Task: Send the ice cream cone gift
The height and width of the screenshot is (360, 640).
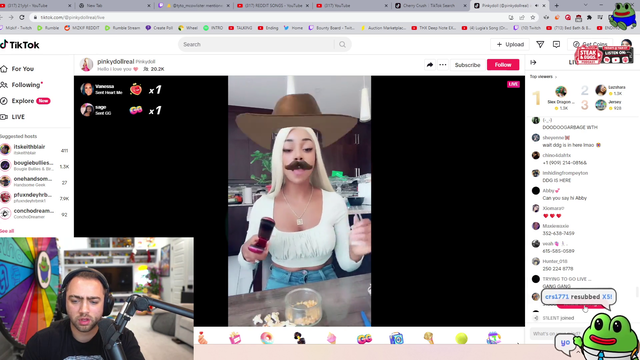Action: (331, 338)
